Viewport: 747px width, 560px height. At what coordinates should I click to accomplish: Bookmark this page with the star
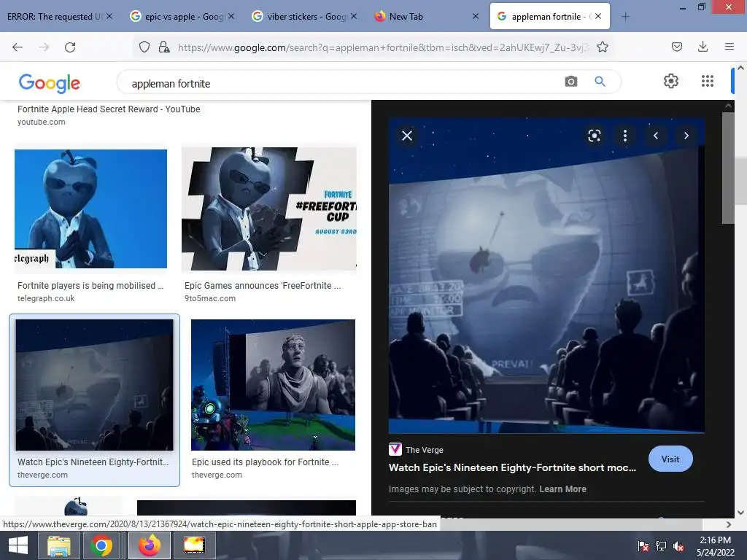point(602,47)
